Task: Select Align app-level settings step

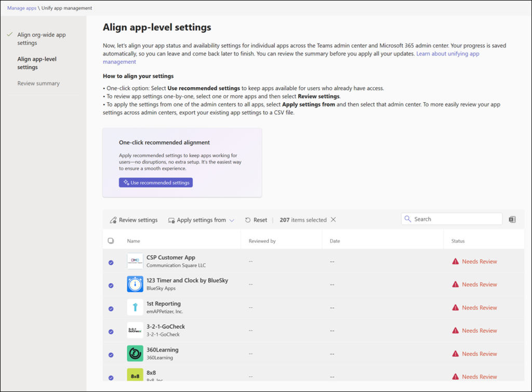Action: (37, 63)
